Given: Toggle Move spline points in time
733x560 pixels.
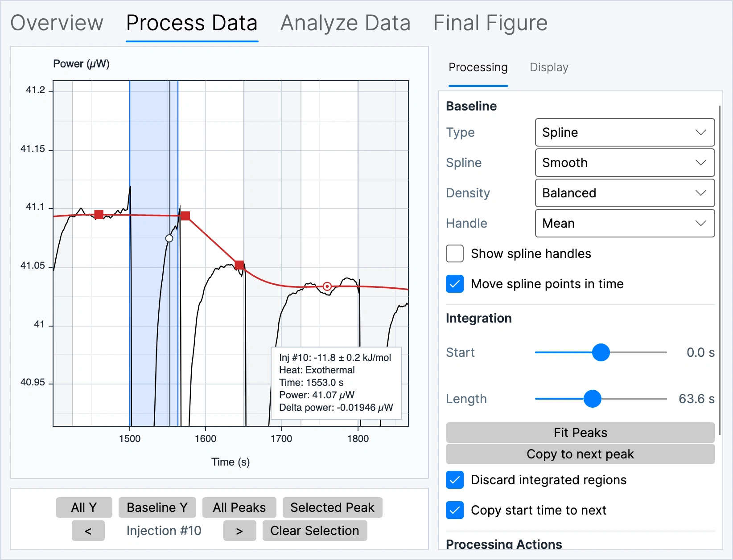Looking at the screenshot, I should (x=455, y=284).
